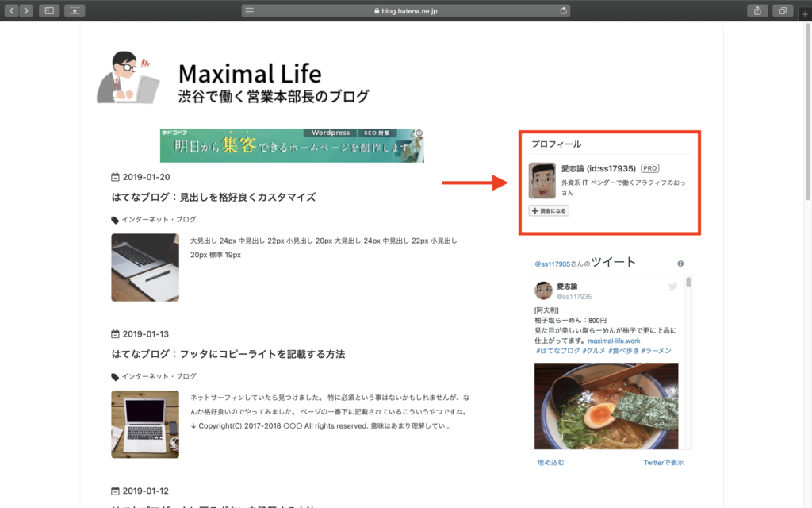Open the MacBook on desk thumbnail

point(145,425)
